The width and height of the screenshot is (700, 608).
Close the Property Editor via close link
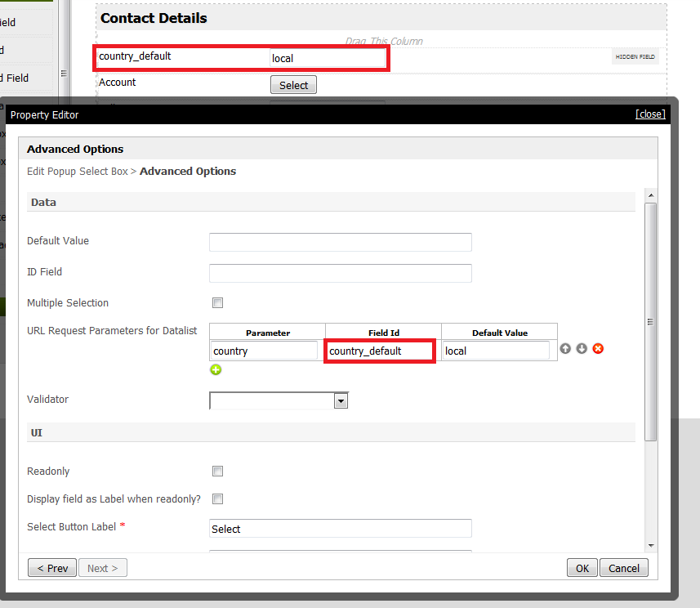pos(650,114)
